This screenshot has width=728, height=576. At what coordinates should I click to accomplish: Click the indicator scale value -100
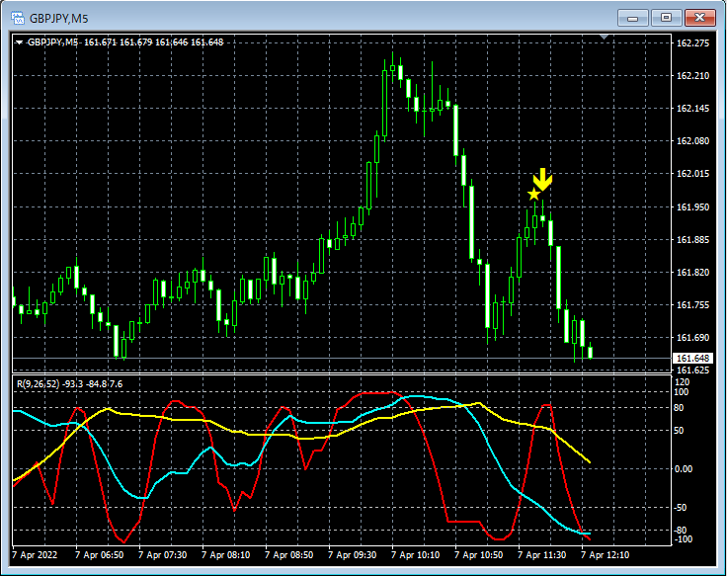[x=683, y=539]
